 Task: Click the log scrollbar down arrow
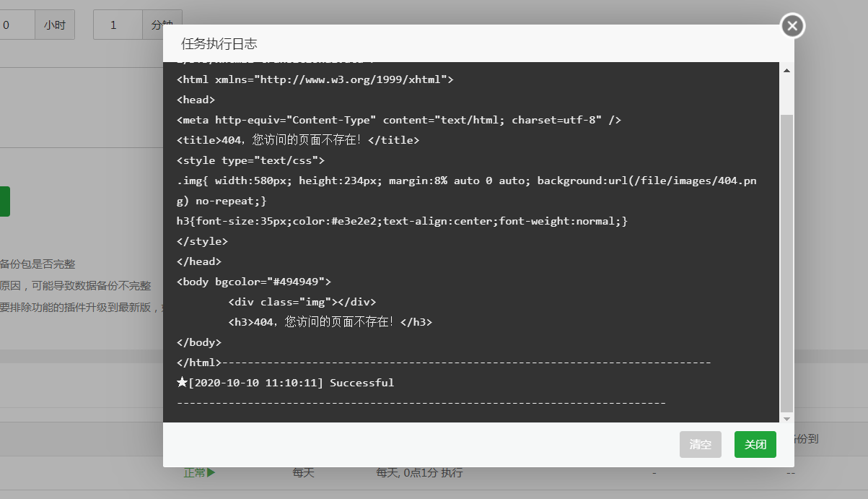pos(786,418)
